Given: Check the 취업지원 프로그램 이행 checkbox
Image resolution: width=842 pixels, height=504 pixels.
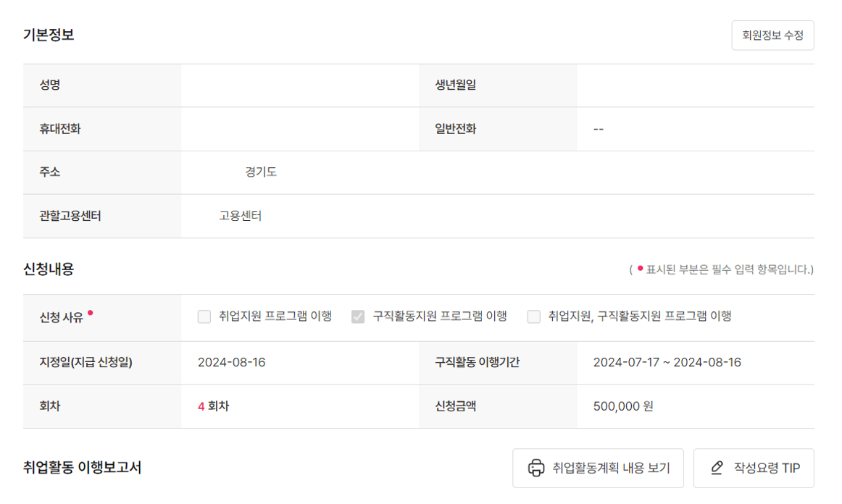Looking at the screenshot, I should point(204,316).
